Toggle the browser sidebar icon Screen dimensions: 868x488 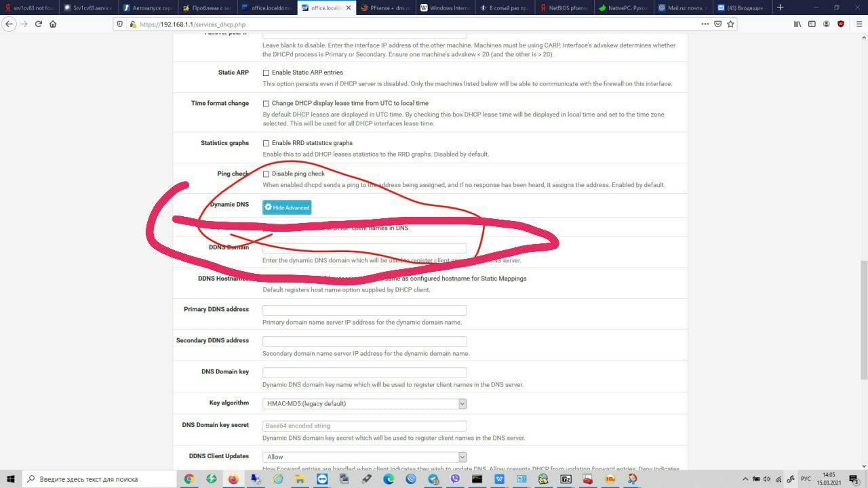point(812,24)
